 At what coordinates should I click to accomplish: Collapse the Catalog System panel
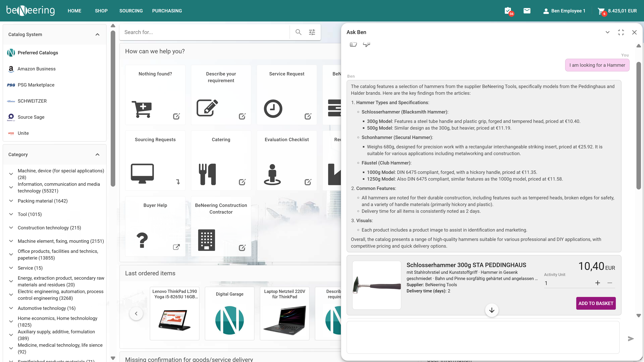(x=97, y=35)
